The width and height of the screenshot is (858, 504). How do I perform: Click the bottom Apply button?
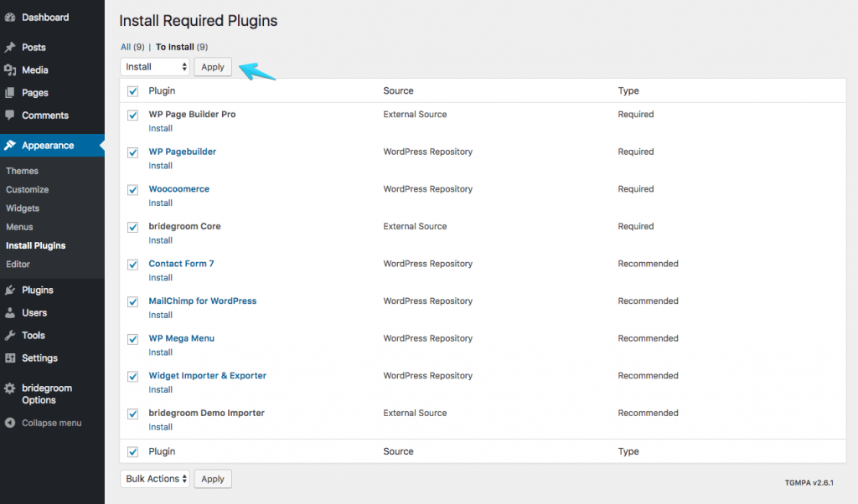pos(213,479)
